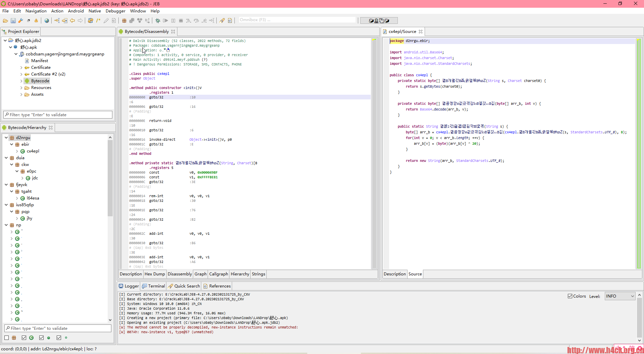
Task: Click the yellow back arrow icon
Action: click(x=72, y=21)
